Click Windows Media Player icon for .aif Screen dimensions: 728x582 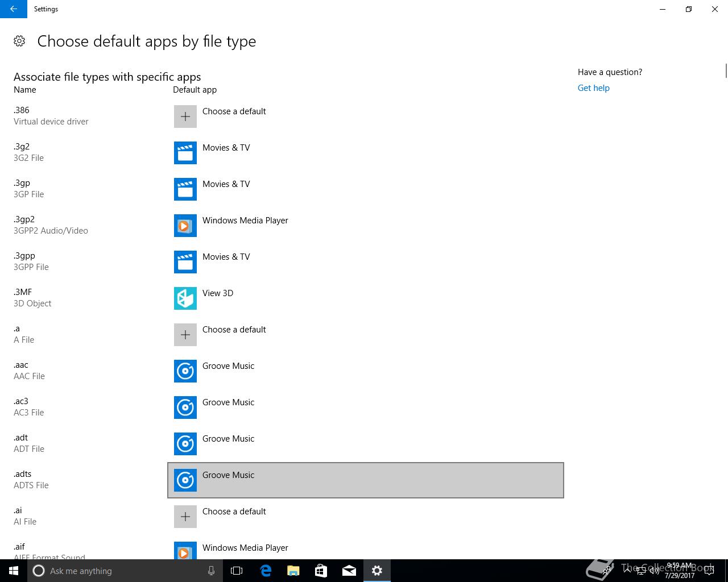[185, 551]
